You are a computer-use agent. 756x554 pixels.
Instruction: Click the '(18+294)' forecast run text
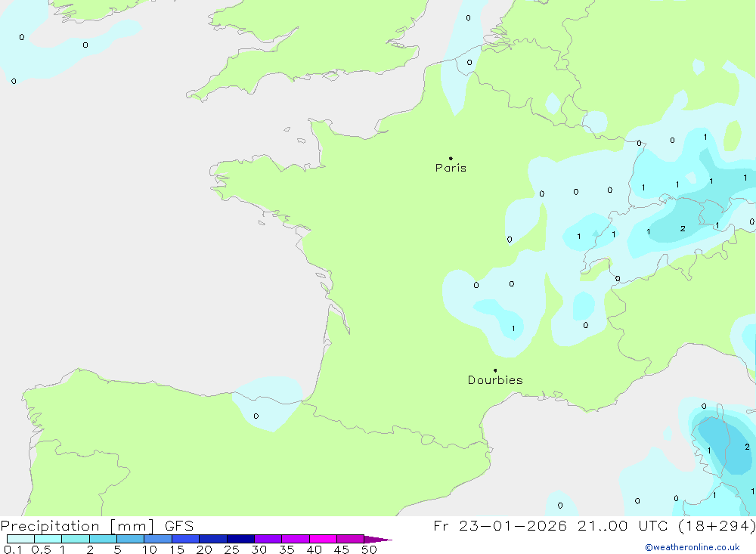(x=717, y=526)
